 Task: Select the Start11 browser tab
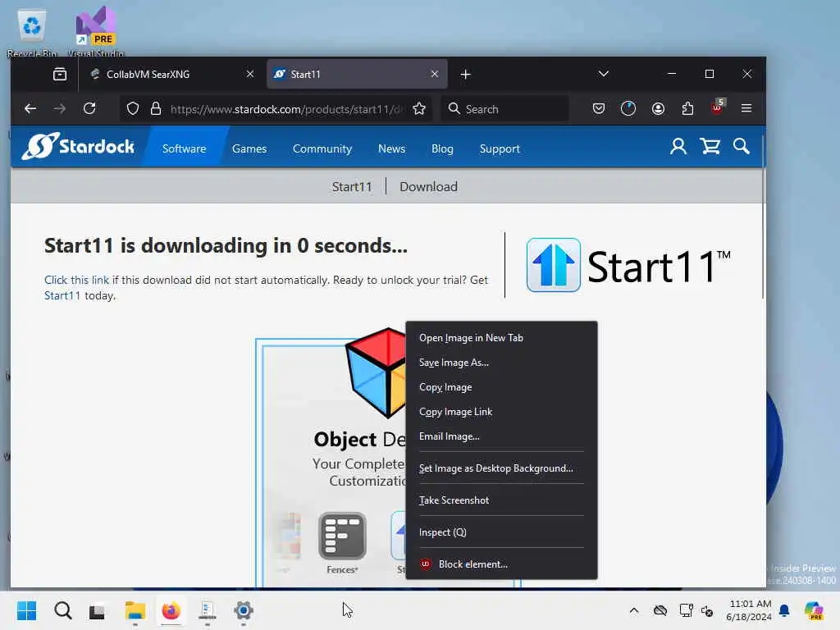click(357, 74)
